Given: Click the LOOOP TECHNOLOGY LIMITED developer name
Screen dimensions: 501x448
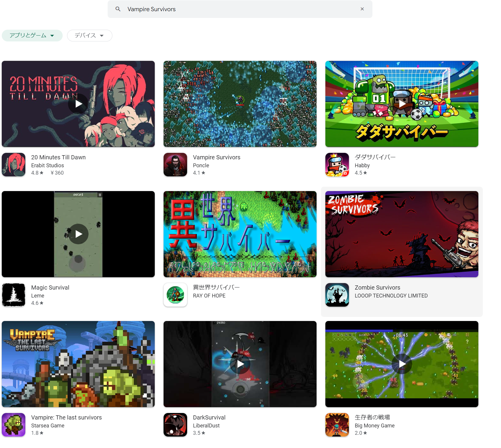Looking at the screenshot, I should (391, 296).
